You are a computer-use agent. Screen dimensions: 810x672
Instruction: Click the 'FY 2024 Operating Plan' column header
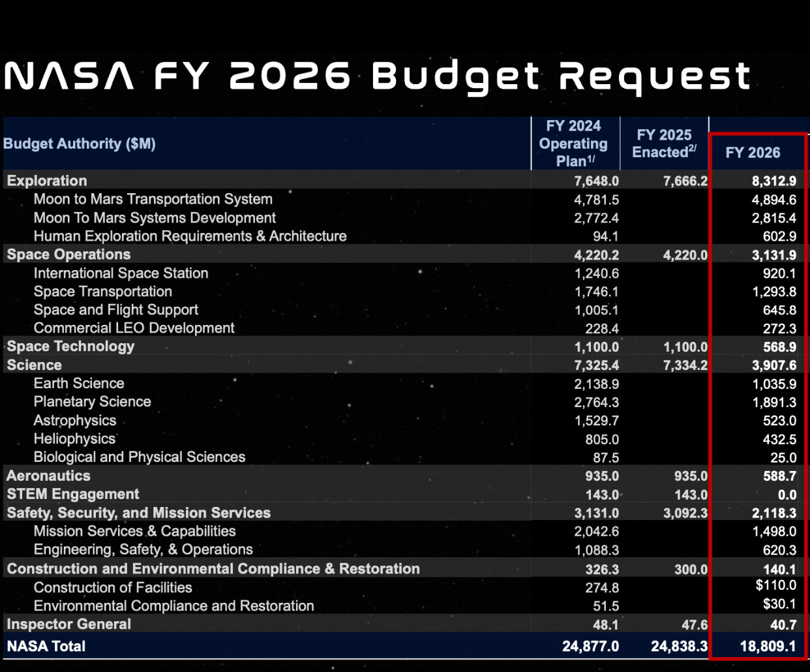click(573, 144)
